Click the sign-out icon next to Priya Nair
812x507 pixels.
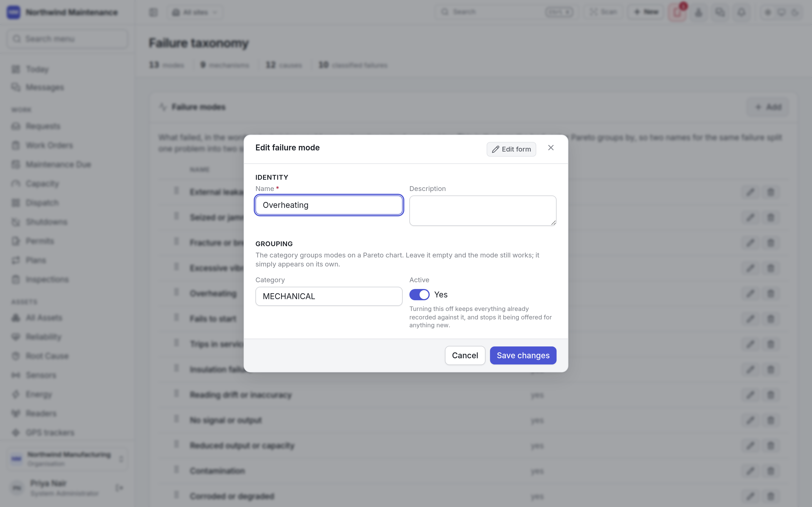tap(120, 488)
